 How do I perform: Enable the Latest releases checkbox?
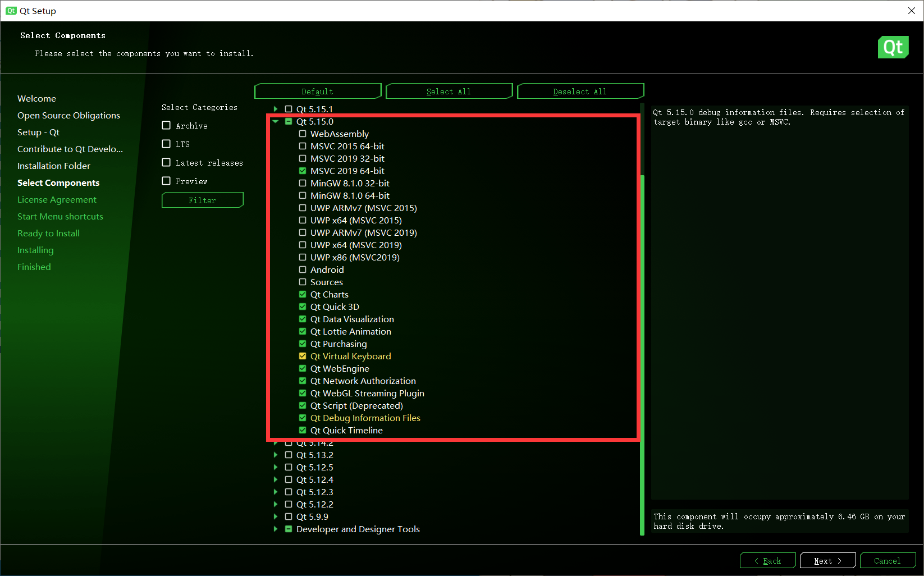coord(166,162)
